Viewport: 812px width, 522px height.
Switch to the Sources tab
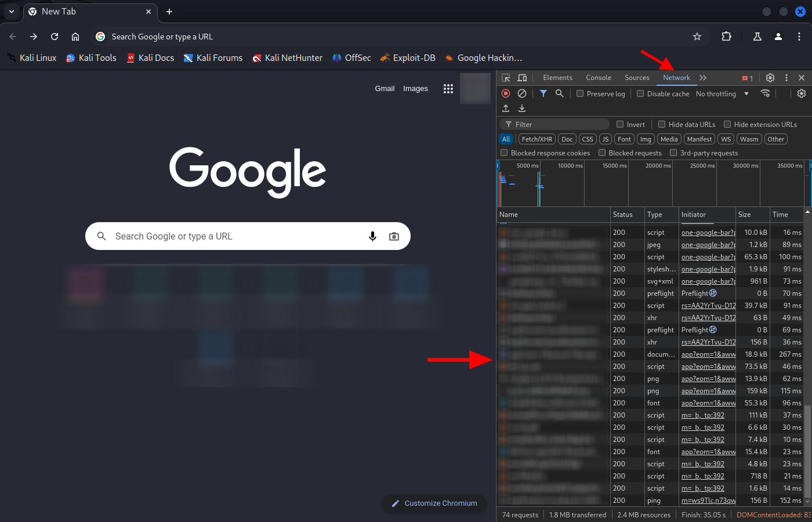click(x=637, y=78)
